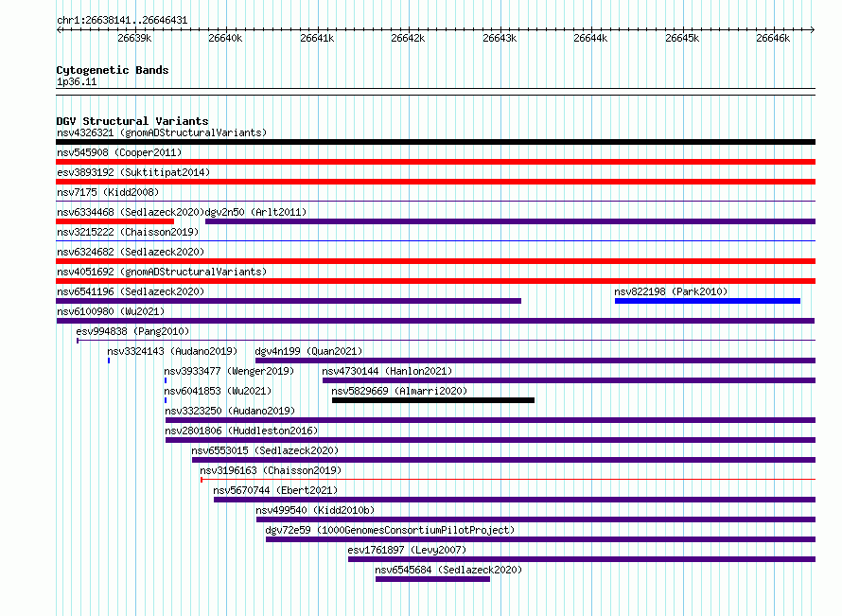Open esv994838 (Pang2010) label

click(x=132, y=331)
